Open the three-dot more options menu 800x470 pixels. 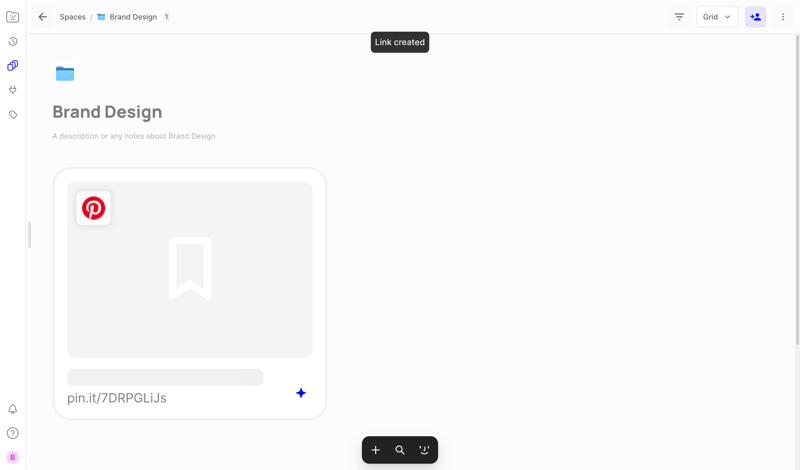[783, 17]
